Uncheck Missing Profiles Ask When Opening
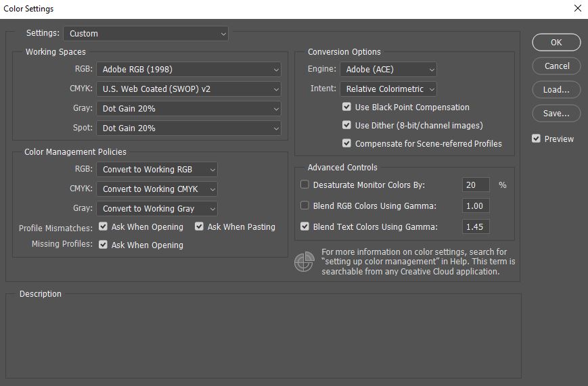Screen dimensions: 588x386 [x=103, y=245]
